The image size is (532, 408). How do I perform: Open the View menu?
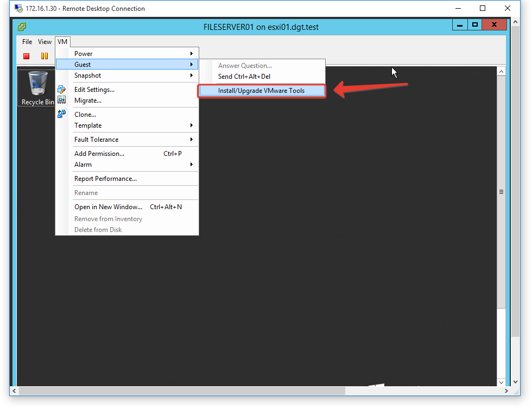point(45,42)
